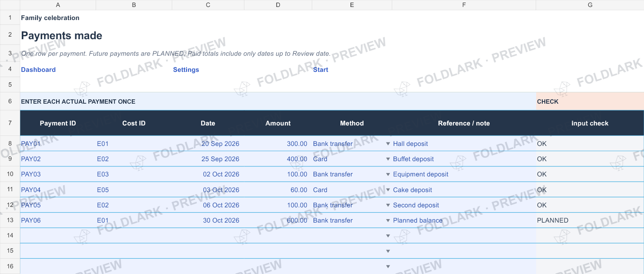Open the Start link

point(320,70)
